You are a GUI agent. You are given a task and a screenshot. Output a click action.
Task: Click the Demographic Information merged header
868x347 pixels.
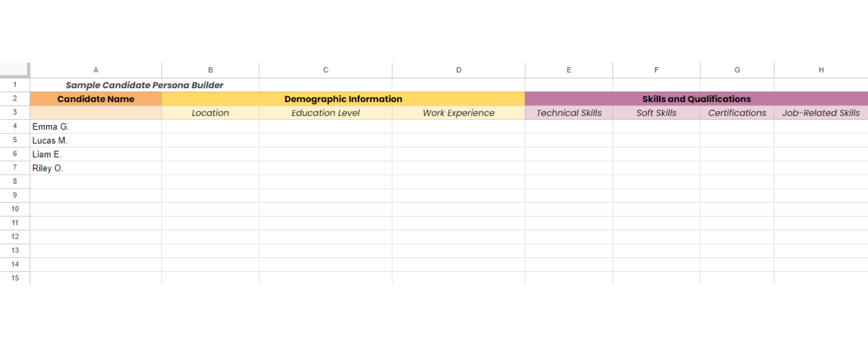343,99
